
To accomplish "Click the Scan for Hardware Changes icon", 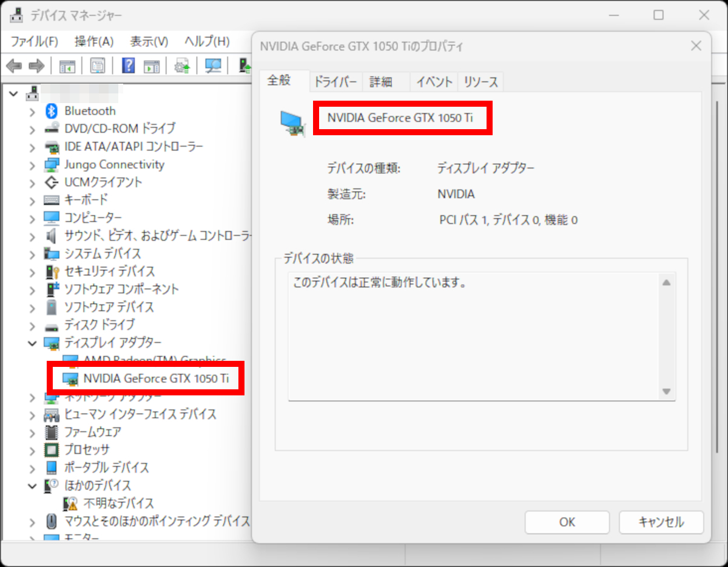I will click(213, 65).
